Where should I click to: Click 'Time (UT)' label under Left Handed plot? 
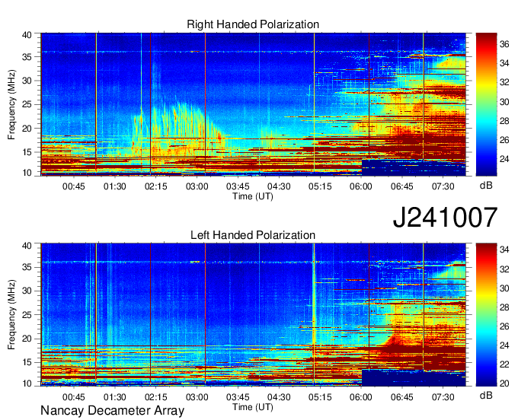[253, 407]
